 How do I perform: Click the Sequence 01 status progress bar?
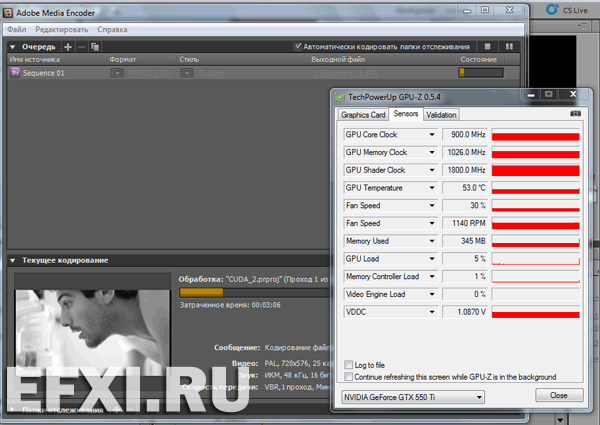pos(481,73)
